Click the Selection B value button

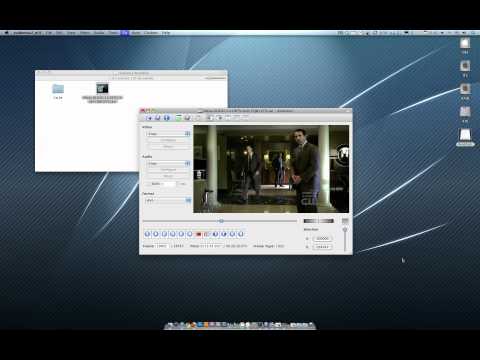point(322,247)
